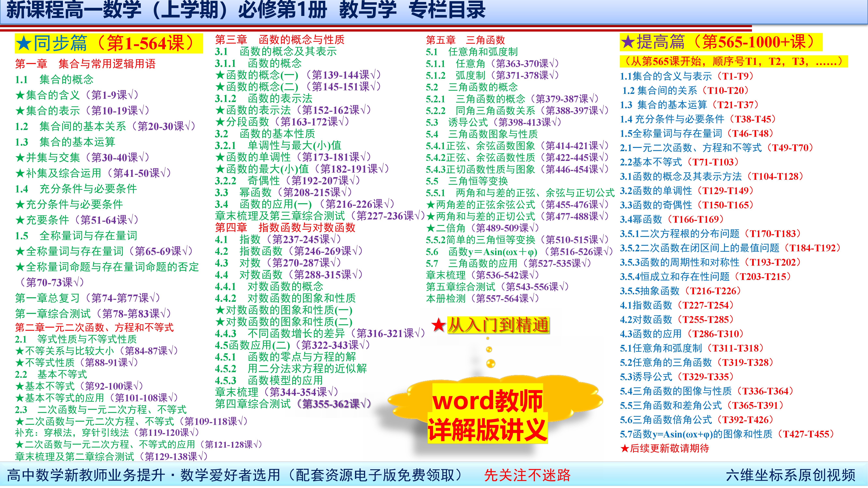868x488 pixels.
Task: Click ★后续更新敬请期待 note
Action: [665, 448]
